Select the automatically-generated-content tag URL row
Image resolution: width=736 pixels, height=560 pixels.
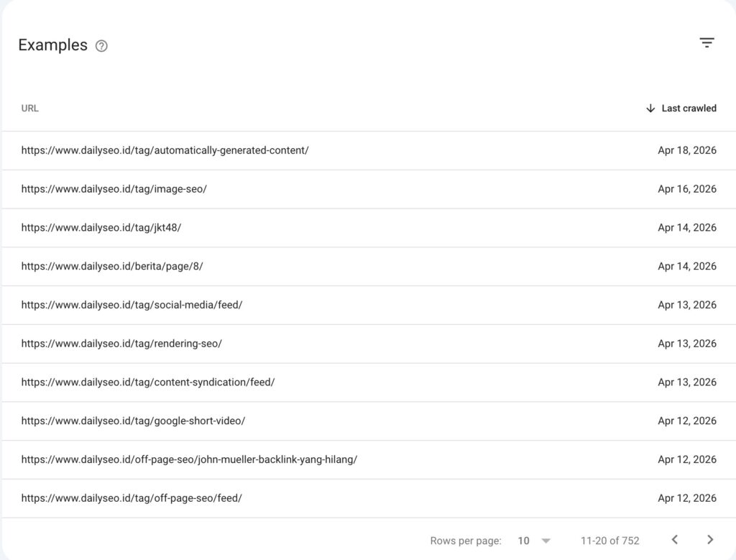(369, 151)
